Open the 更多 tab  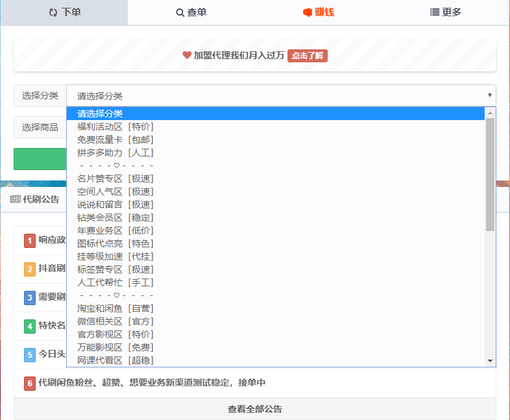tap(446, 12)
